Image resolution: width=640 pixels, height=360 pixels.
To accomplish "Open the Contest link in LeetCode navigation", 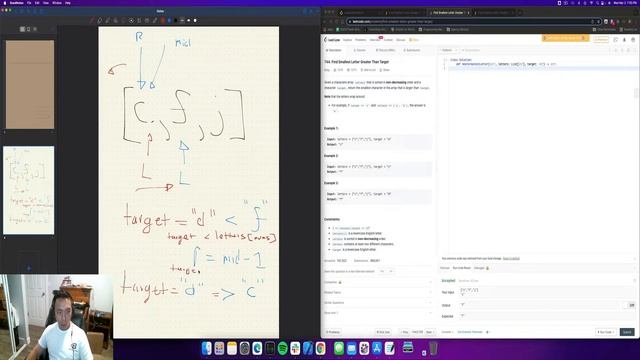I will (x=388, y=40).
